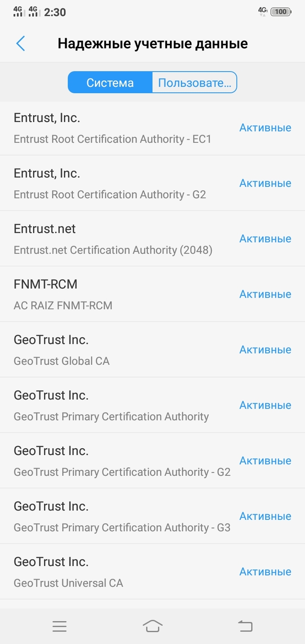Tap the back arrow icon

(x=20, y=44)
